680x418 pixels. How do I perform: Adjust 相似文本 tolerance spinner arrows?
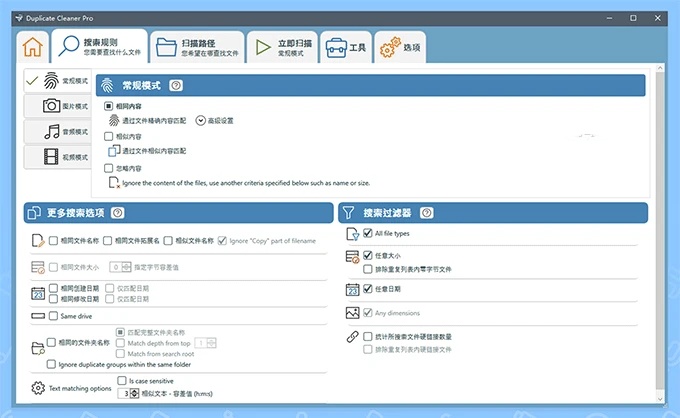134,393
